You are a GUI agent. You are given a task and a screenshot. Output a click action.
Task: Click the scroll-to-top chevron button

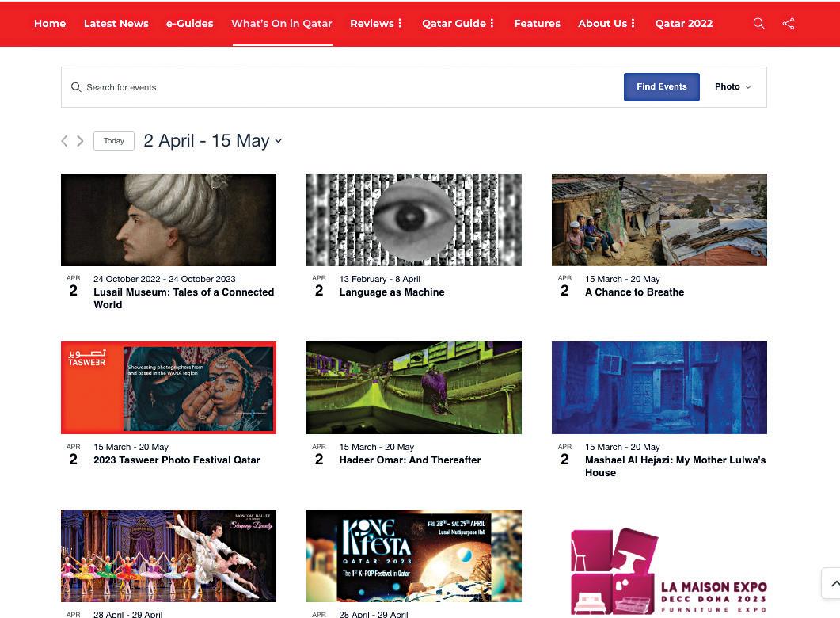[x=834, y=583]
